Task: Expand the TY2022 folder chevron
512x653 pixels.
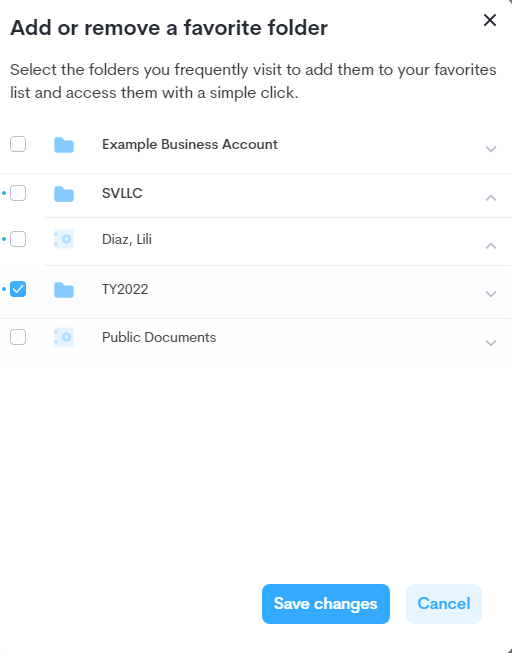Action: (491, 294)
